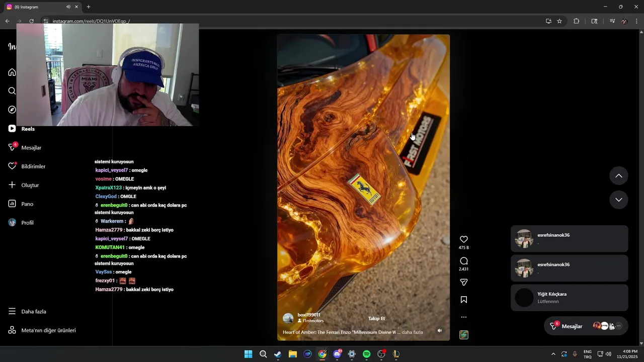Share the reel with the paper plane icon
Screen dimensions: 644x362
coord(464,283)
